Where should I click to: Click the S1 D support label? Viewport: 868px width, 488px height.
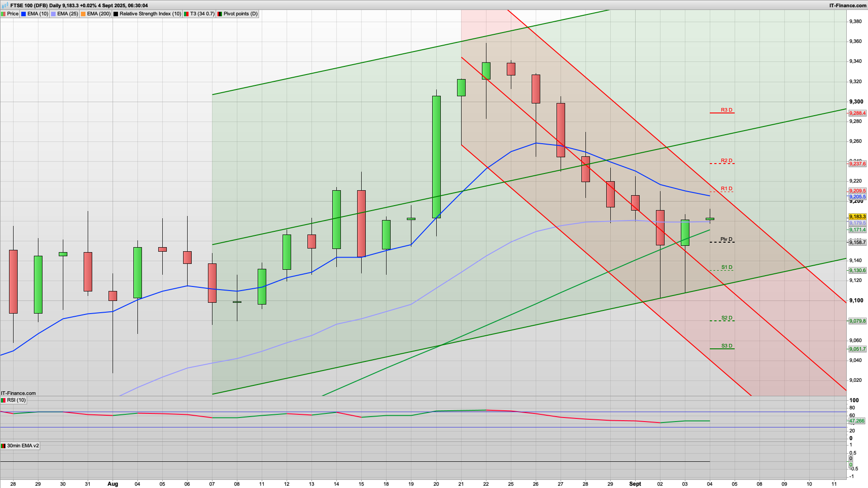(726, 267)
